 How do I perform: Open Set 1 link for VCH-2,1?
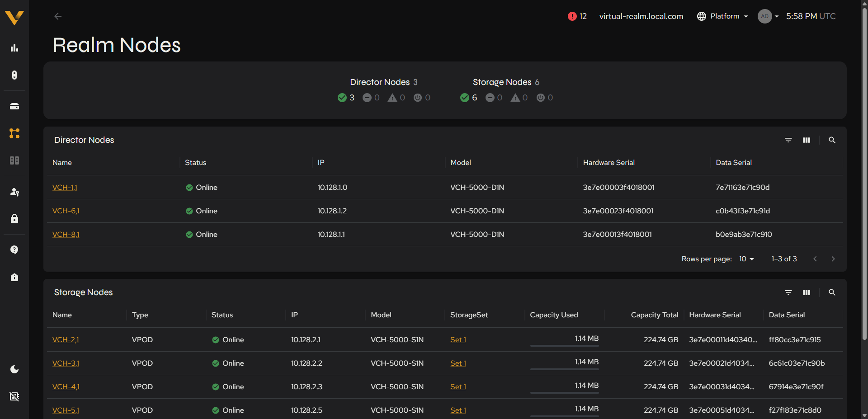(x=458, y=340)
